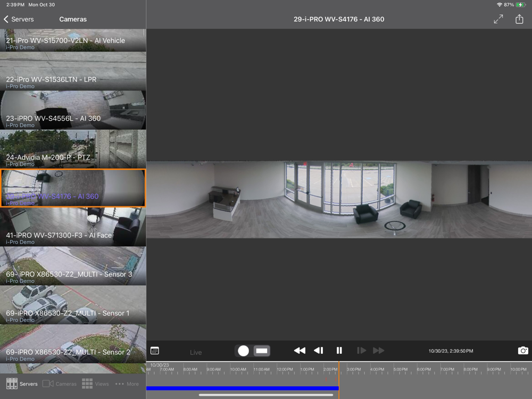
Task: Select camera 21-iPro WV-S15700-V2LN AI Vehicle
Action: 73,40
